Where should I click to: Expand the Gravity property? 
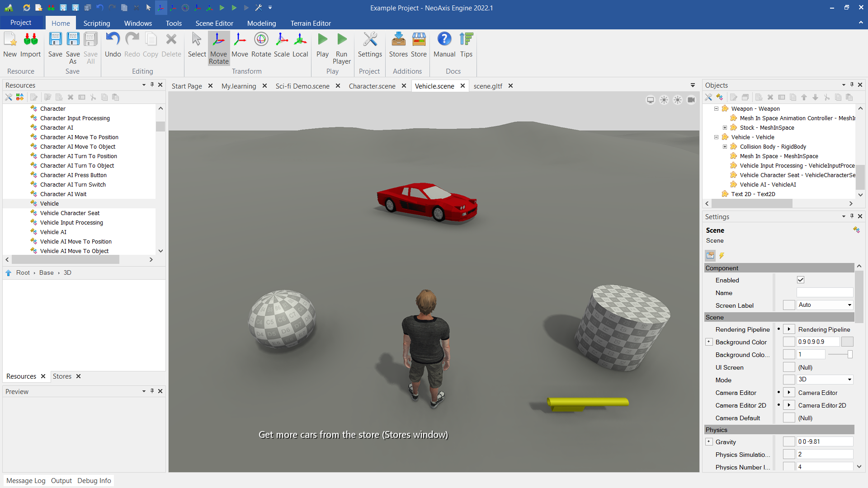point(709,442)
